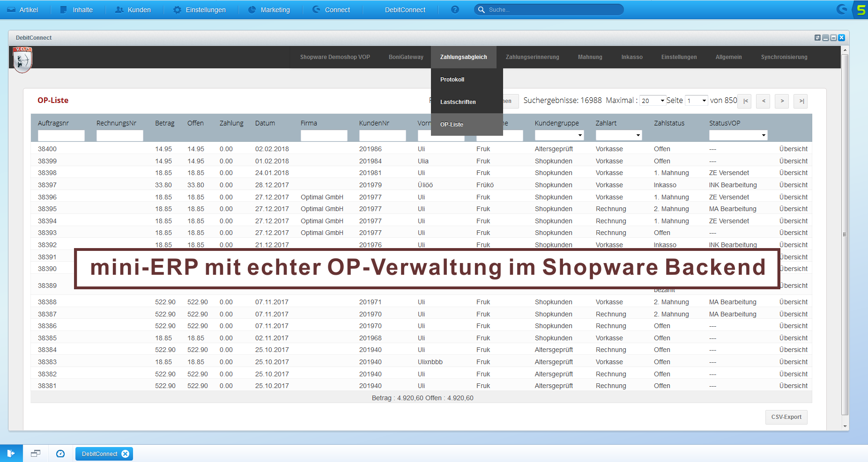Image resolution: width=868 pixels, height=462 pixels.
Task: Open the Artikel menu
Action: (x=22, y=10)
